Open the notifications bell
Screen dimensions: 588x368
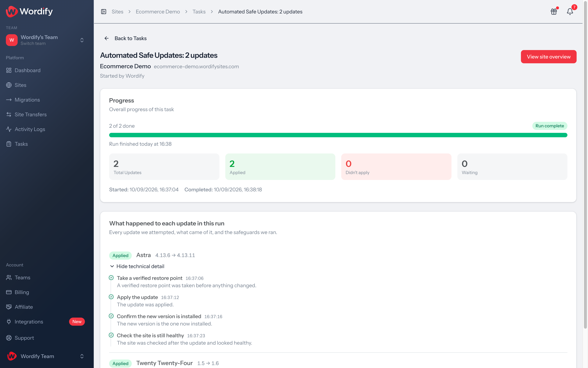[570, 11]
